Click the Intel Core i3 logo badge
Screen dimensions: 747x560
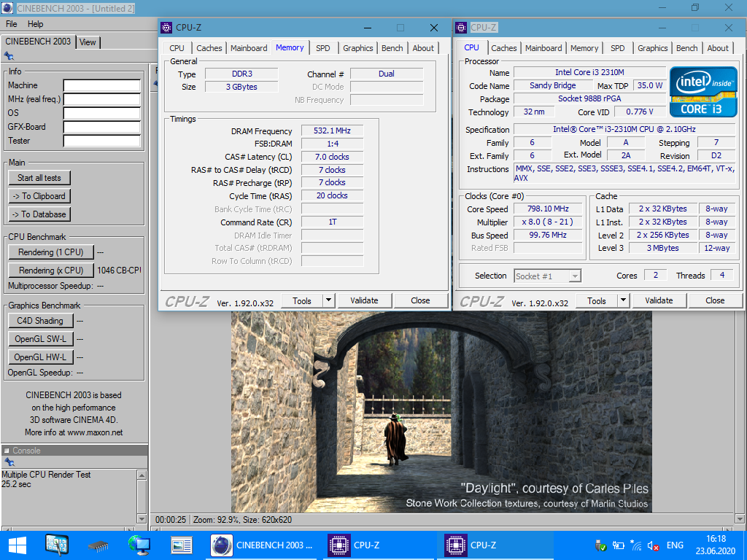[x=703, y=93]
